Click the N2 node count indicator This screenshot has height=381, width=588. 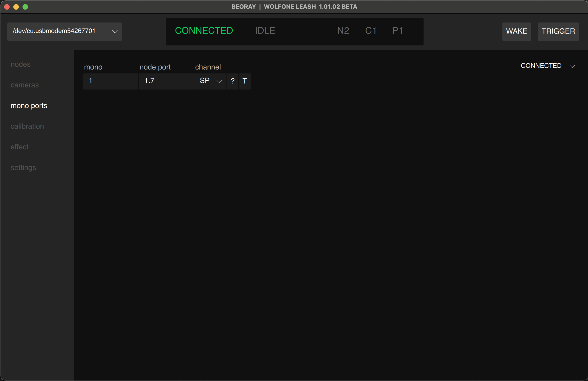(343, 31)
